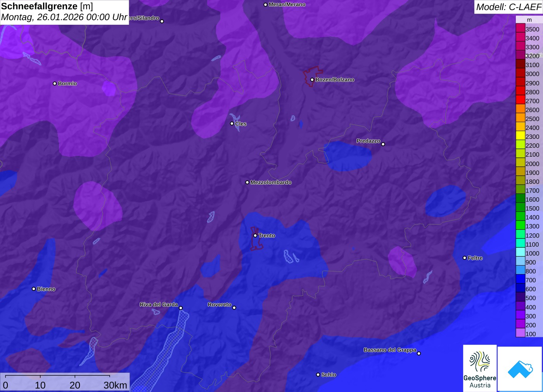Click the Bozen/Bolzano city marker dot

click(312, 79)
